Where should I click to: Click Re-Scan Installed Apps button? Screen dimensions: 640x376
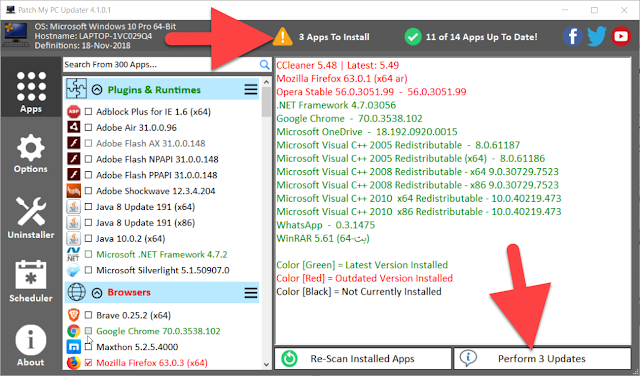pyautogui.click(x=363, y=358)
